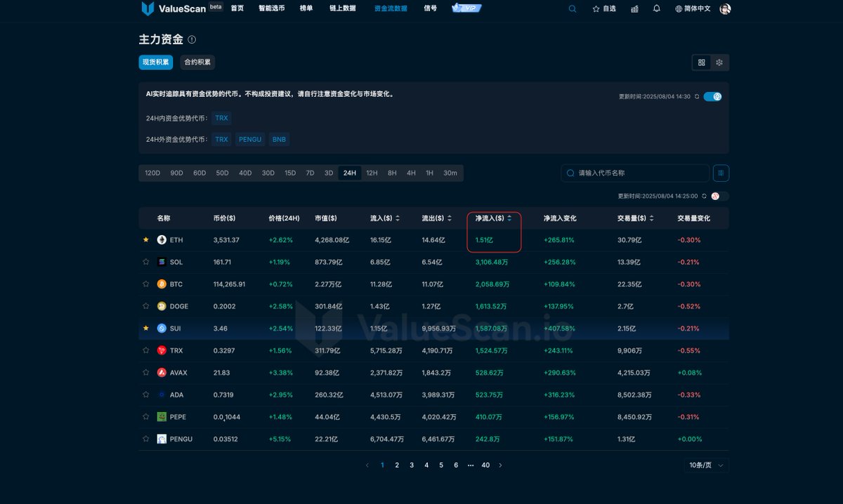843x504 pixels.
Task: Click the +407.58% SUI net inflow change
Action: (559, 329)
